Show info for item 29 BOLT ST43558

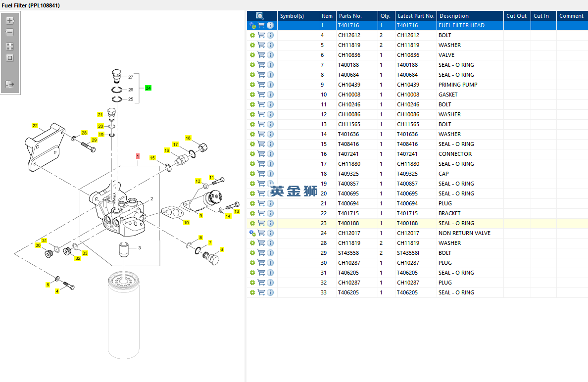click(x=270, y=253)
